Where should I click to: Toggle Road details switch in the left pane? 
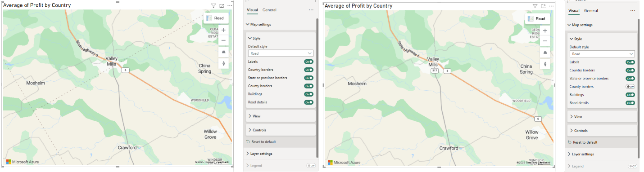point(308,102)
